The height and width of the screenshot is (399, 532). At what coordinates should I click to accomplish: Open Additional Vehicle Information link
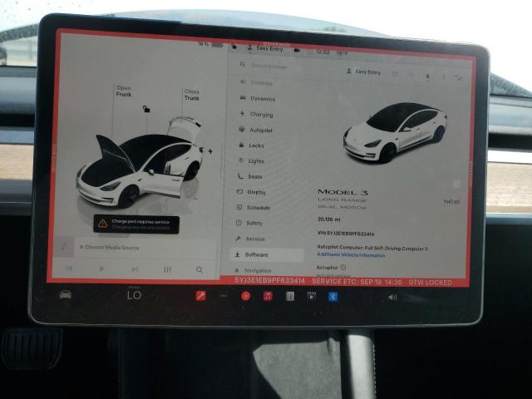351,255
